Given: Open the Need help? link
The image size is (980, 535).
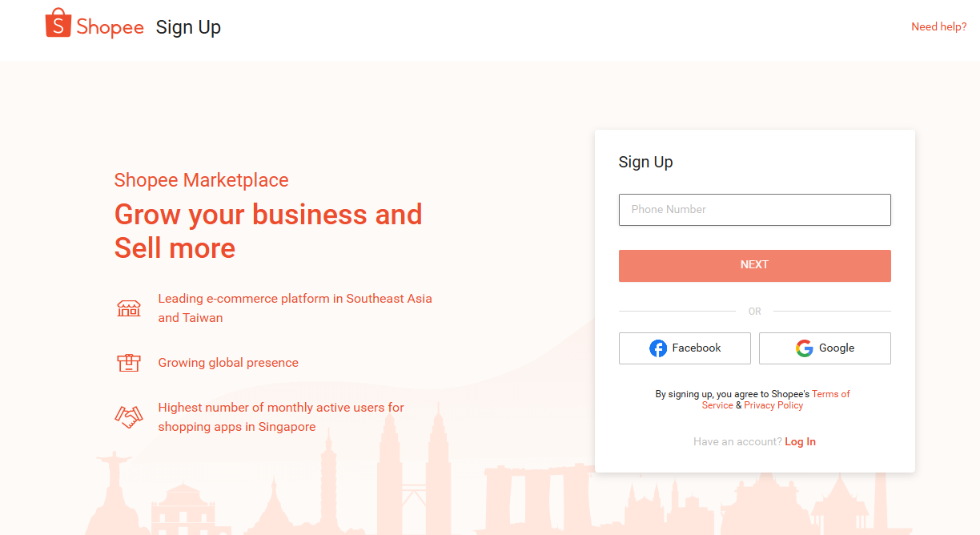Looking at the screenshot, I should [x=939, y=26].
